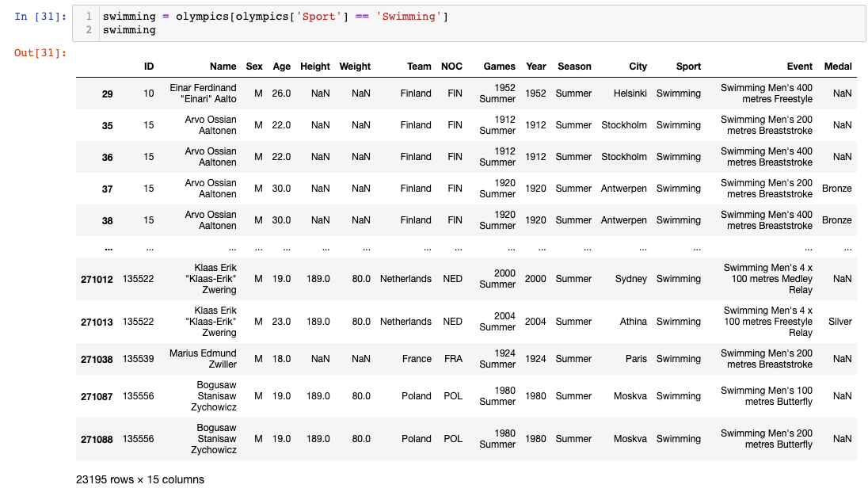The image size is (868, 496).
Task: Click age 23.0 in row 271013
Action: [281, 322]
